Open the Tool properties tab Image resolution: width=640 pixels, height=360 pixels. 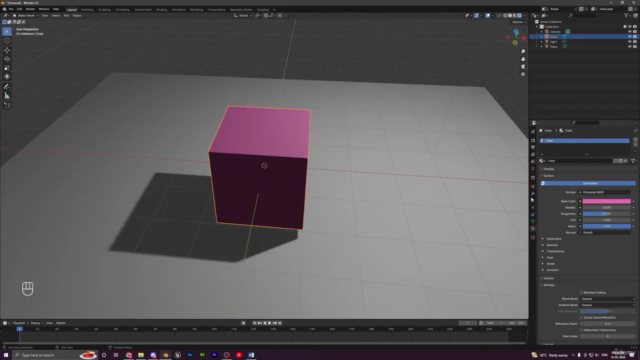pyautogui.click(x=533, y=131)
